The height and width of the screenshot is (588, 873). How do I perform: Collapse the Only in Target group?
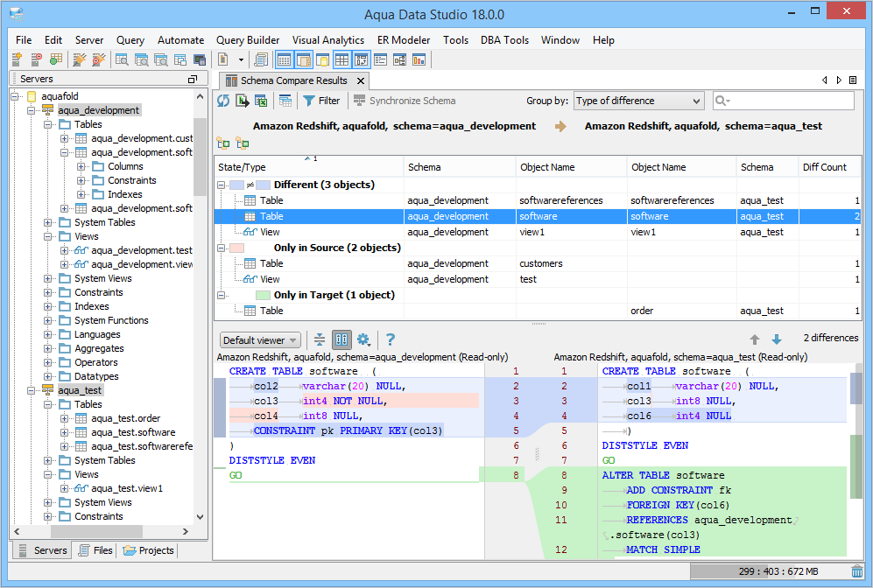221,296
